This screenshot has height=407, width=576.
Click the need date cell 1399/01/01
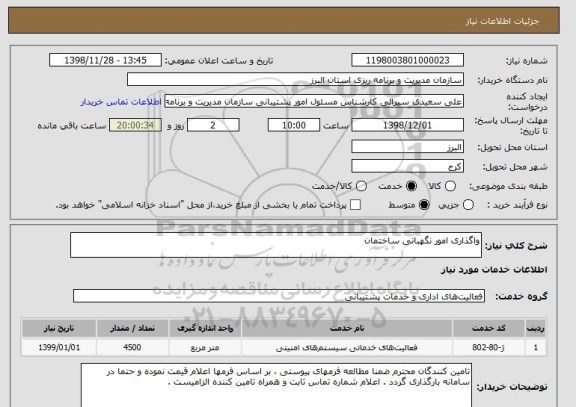(59, 347)
